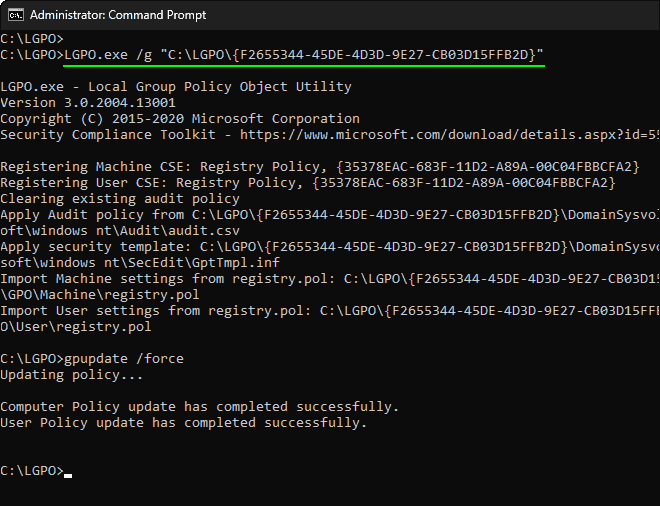Click the "Registering Machine CSE" line
Screen dimensions: 660x506
pyautogui.click(x=319, y=167)
